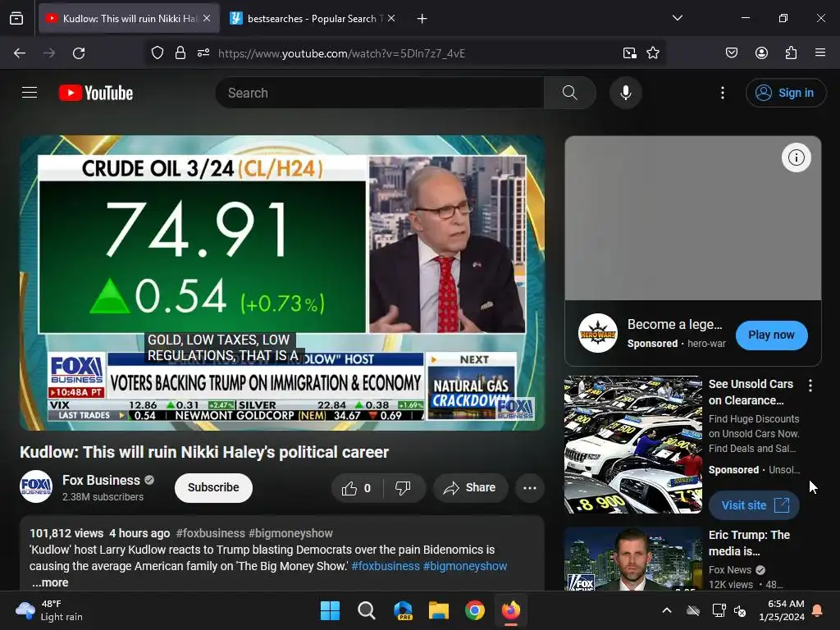Screen dimensions: 840x630
Task: Sign in to YouTube
Action: (785, 93)
